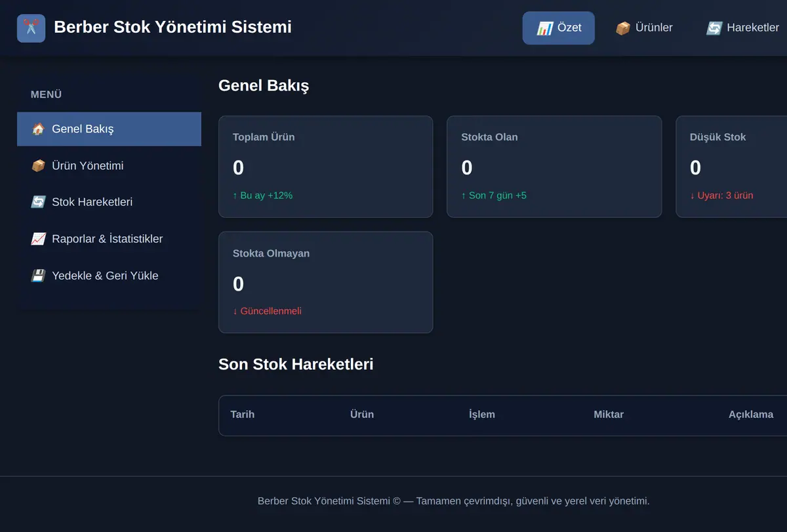The width and height of the screenshot is (787, 532).
Task: Click the Tarih column header
Action: (x=243, y=415)
